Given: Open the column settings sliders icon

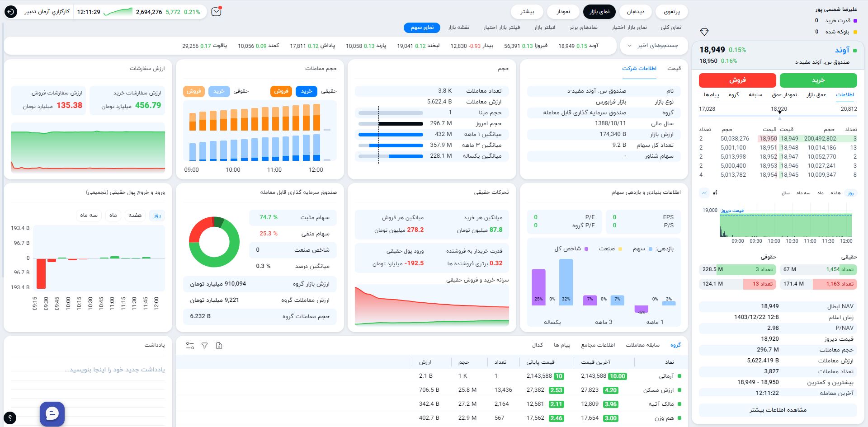Looking at the screenshot, I should coord(190,346).
